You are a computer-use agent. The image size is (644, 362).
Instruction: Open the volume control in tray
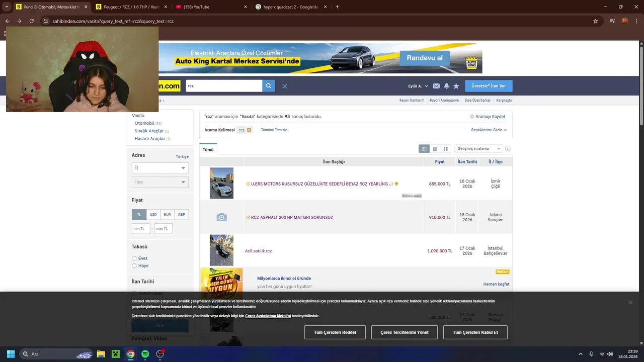(610, 354)
